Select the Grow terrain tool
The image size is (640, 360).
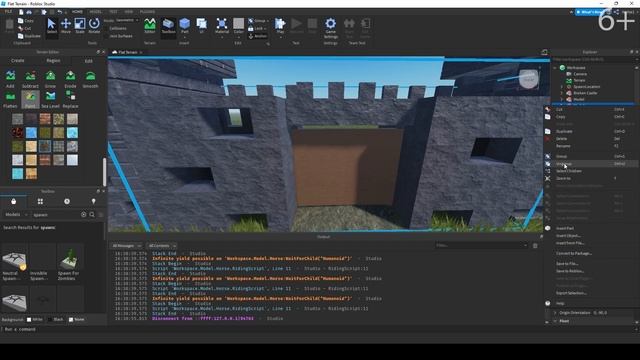click(x=50, y=79)
